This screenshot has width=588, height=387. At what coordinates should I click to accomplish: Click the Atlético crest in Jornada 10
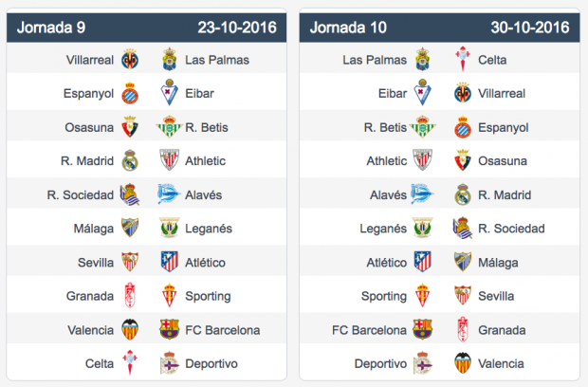[423, 262]
